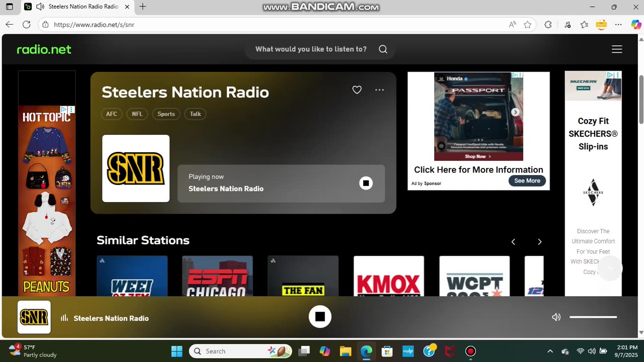This screenshot has height=362, width=644.
Task: Select the Sports tag
Action: 166,114
